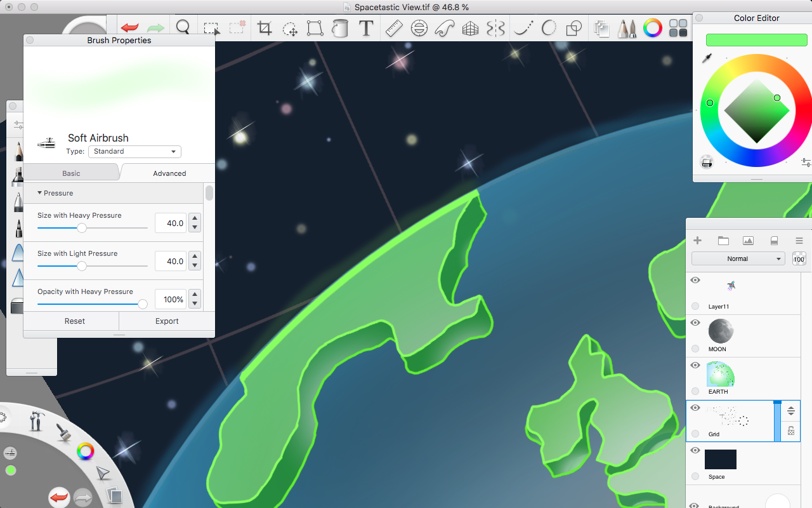The height and width of the screenshot is (508, 812).
Task: Select the Crop tool
Action: pyautogui.click(x=265, y=28)
